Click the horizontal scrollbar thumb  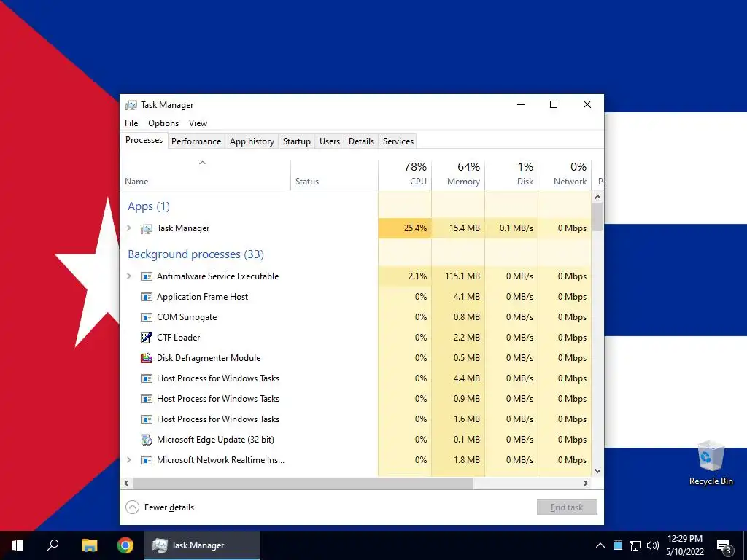[x=303, y=483]
